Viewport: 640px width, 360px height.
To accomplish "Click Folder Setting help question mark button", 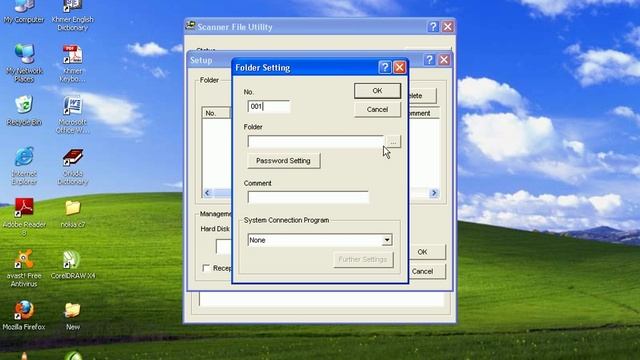I will click(384, 67).
